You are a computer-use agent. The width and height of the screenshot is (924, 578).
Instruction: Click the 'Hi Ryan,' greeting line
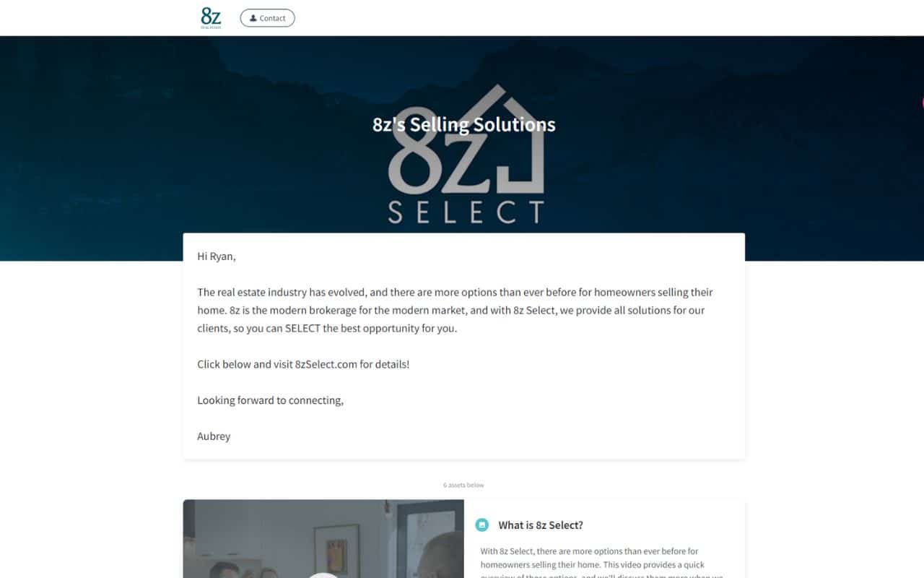[217, 256]
